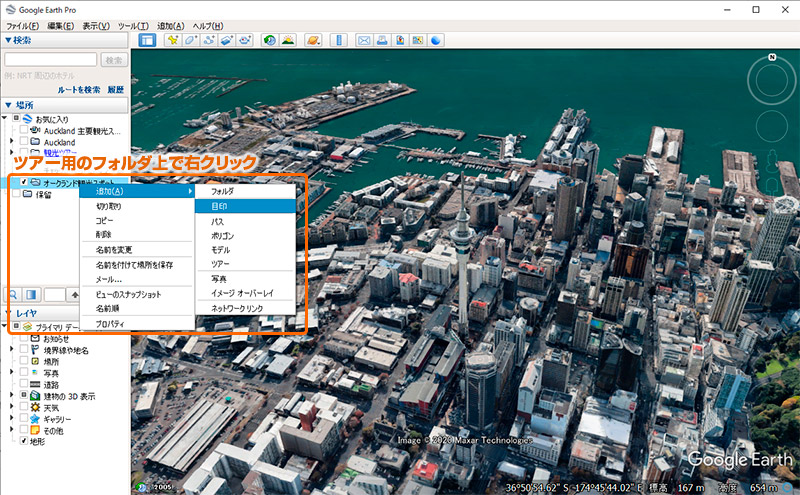Expand the Auckland folder tree arrow
The image size is (800, 495).
[12, 141]
